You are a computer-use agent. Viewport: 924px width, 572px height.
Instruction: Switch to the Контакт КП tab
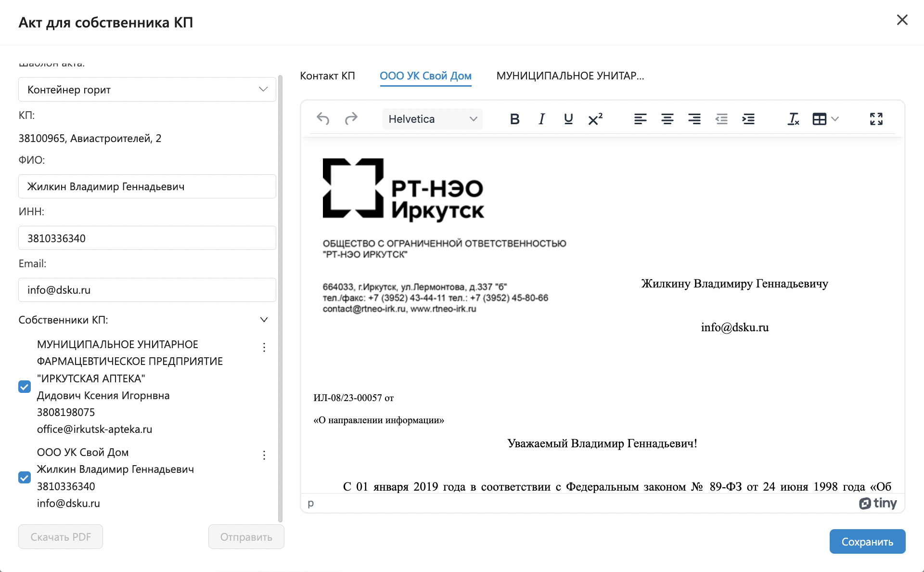coord(327,76)
